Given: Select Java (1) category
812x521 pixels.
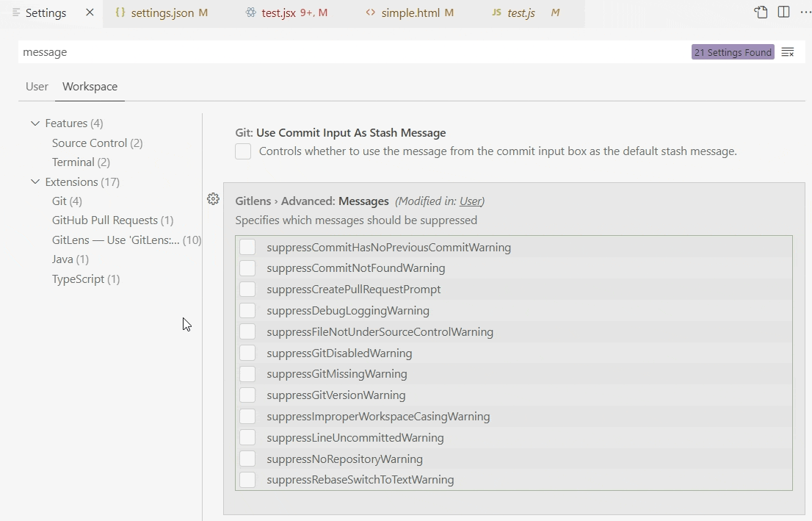Looking at the screenshot, I should (x=70, y=259).
